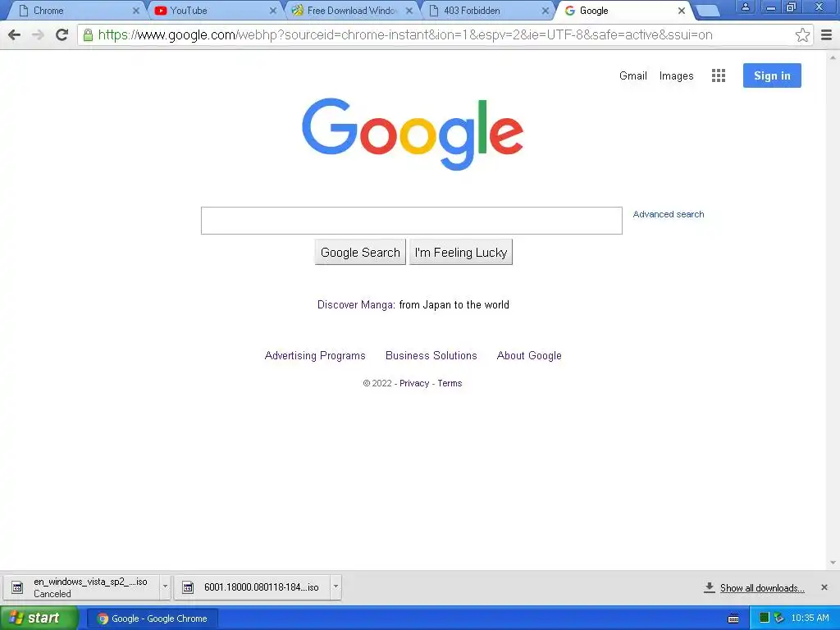840x630 pixels.
Task: Click the Google Search button
Action: [x=360, y=253]
